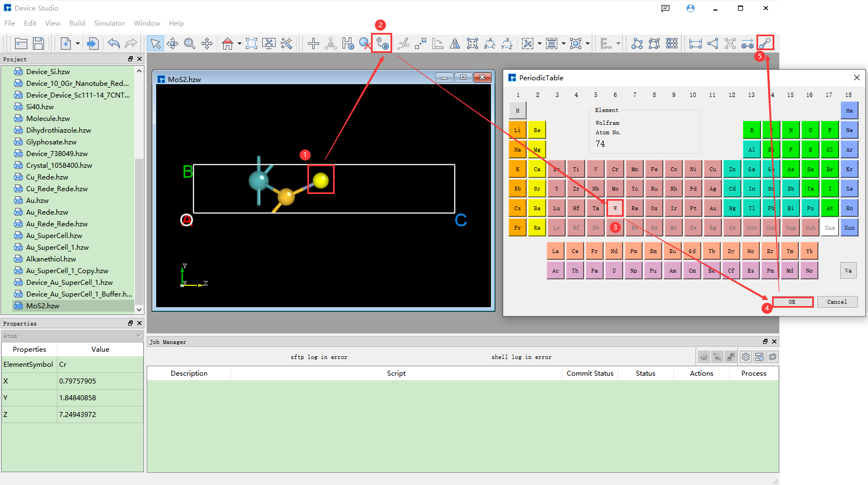The width and height of the screenshot is (868, 485).
Task: Click the Replace element A-to-B icon
Action: pyautogui.click(x=382, y=43)
